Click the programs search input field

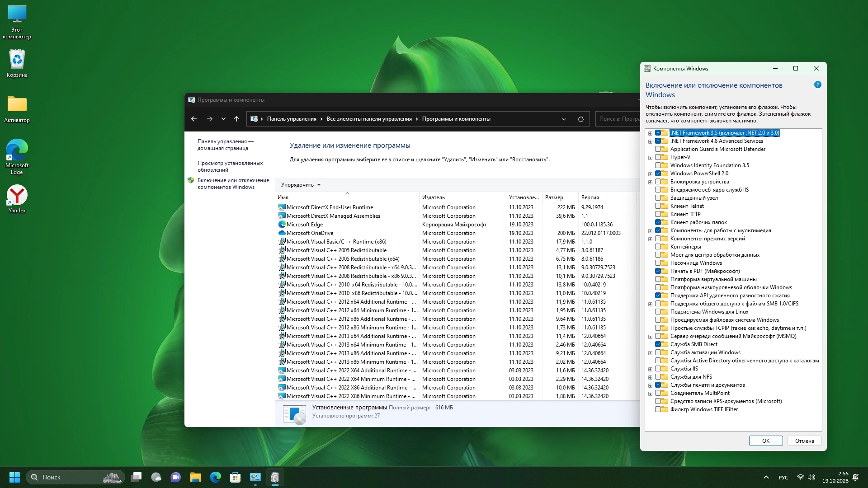pos(618,119)
